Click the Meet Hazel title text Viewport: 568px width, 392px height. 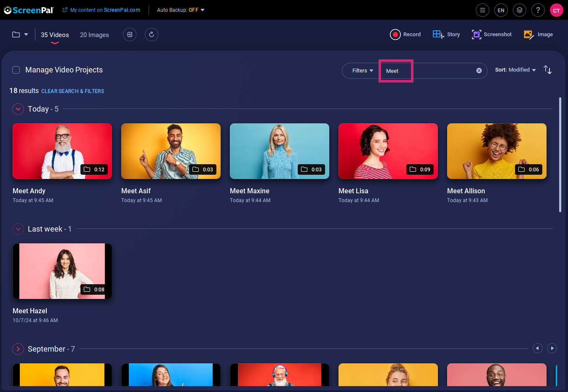30,311
